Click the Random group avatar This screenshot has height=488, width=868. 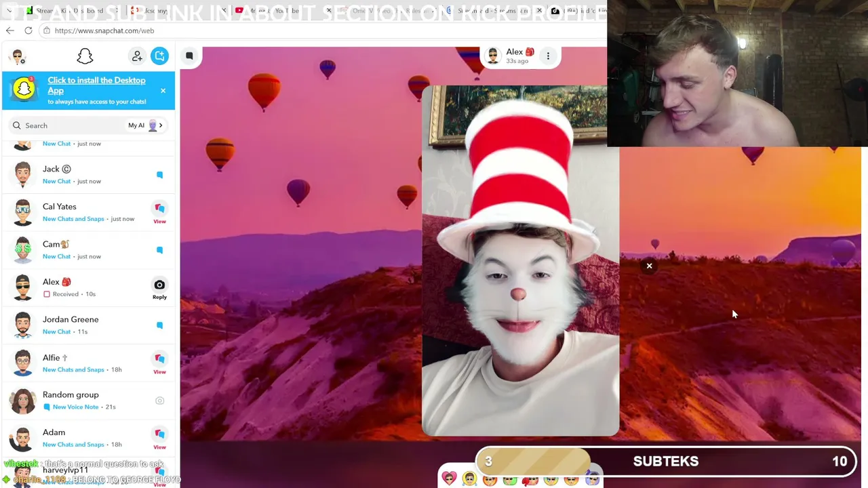click(x=23, y=401)
